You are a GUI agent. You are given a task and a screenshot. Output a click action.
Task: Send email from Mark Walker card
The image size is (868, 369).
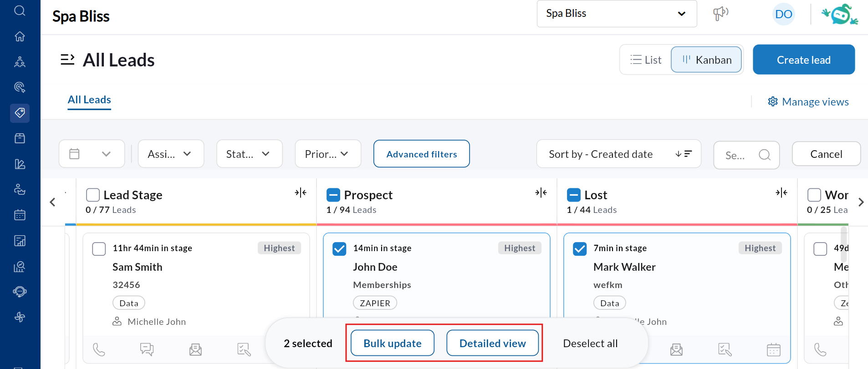click(676, 349)
